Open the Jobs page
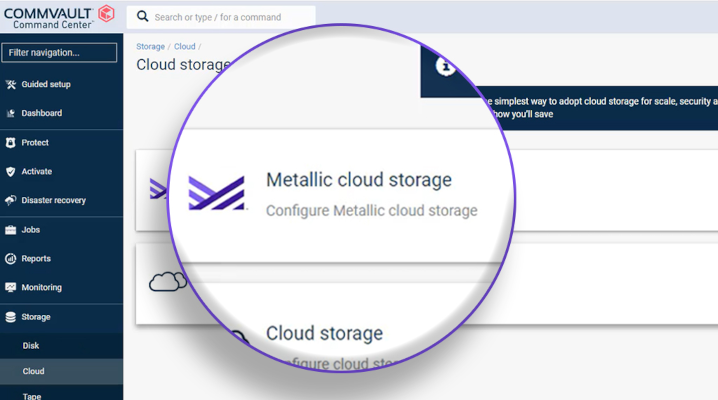 point(31,230)
